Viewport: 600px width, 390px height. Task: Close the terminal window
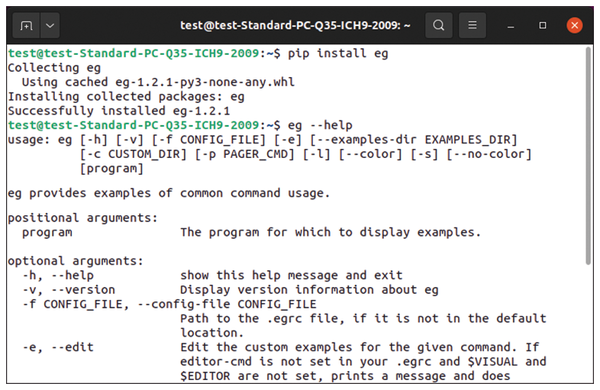[x=574, y=26]
